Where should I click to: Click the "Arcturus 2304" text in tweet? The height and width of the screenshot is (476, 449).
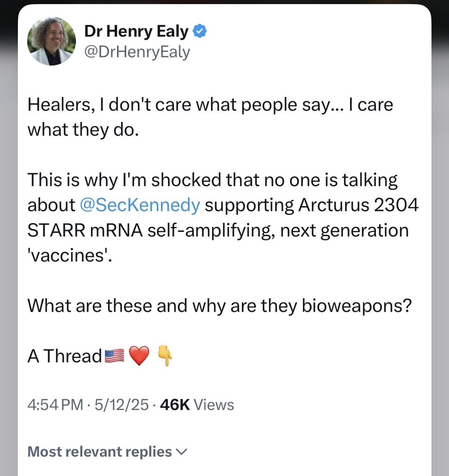click(358, 205)
